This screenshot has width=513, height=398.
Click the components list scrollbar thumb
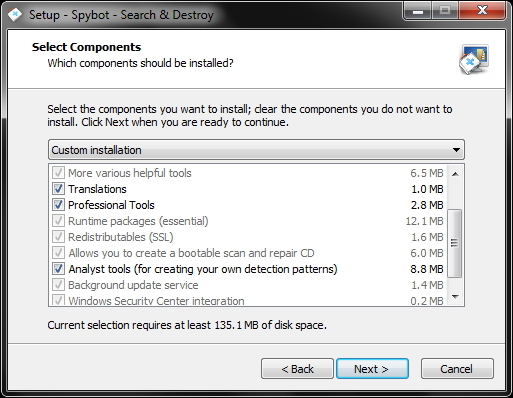pos(454,243)
